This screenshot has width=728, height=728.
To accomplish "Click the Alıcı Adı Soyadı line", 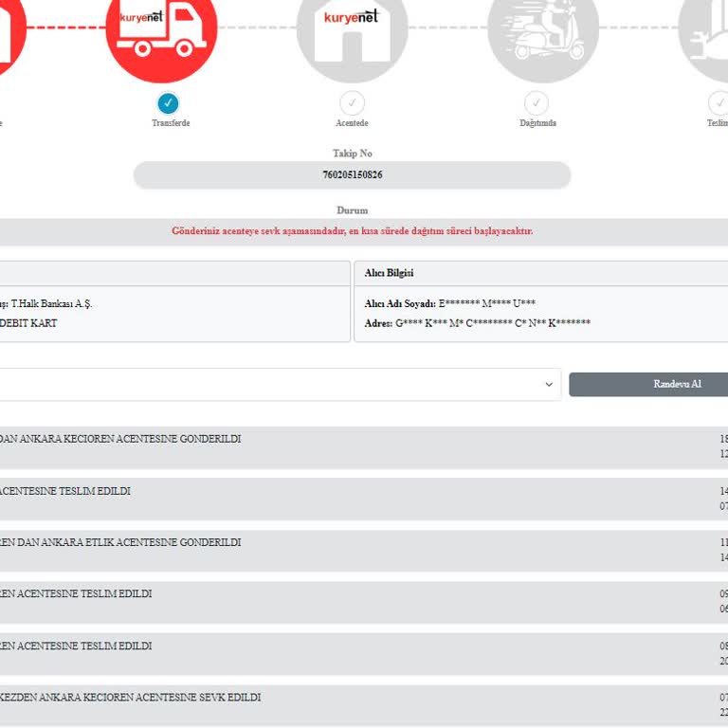I will (450, 303).
